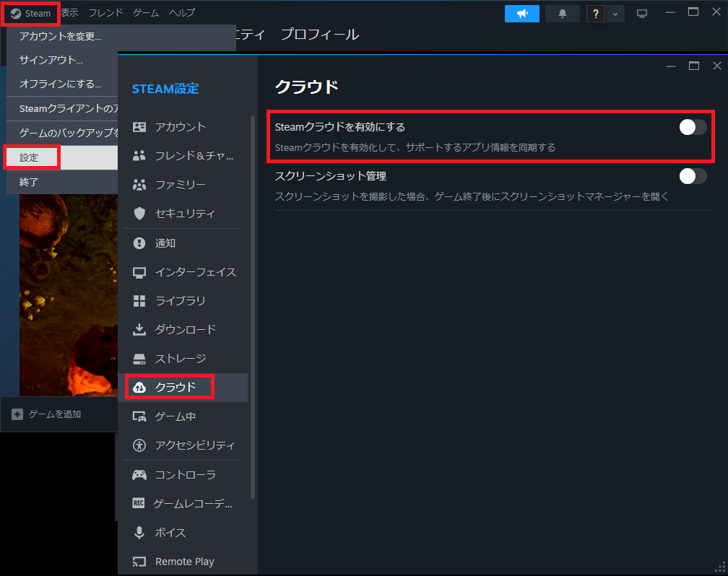Click the STEAM設定 heading
Viewport: 728px width, 576px height.
pyautogui.click(x=165, y=89)
